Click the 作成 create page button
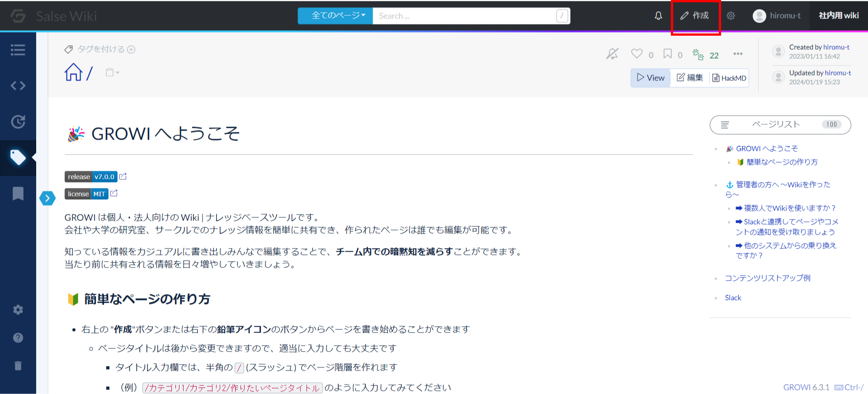868x394 pixels. [695, 16]
